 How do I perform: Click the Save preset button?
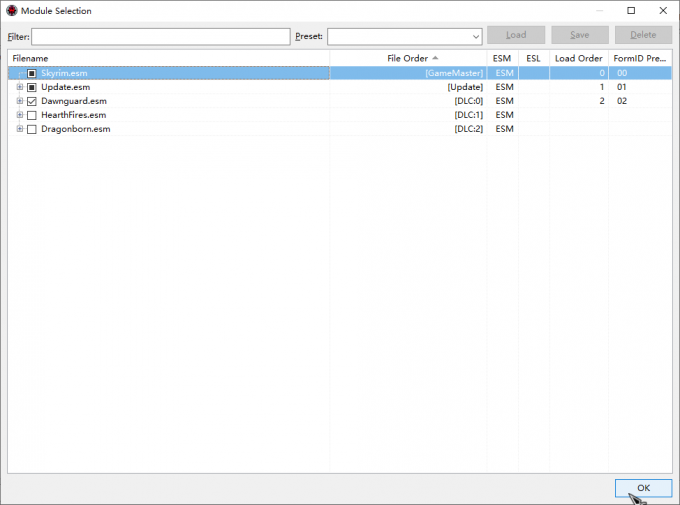click(x=580, y=35)
